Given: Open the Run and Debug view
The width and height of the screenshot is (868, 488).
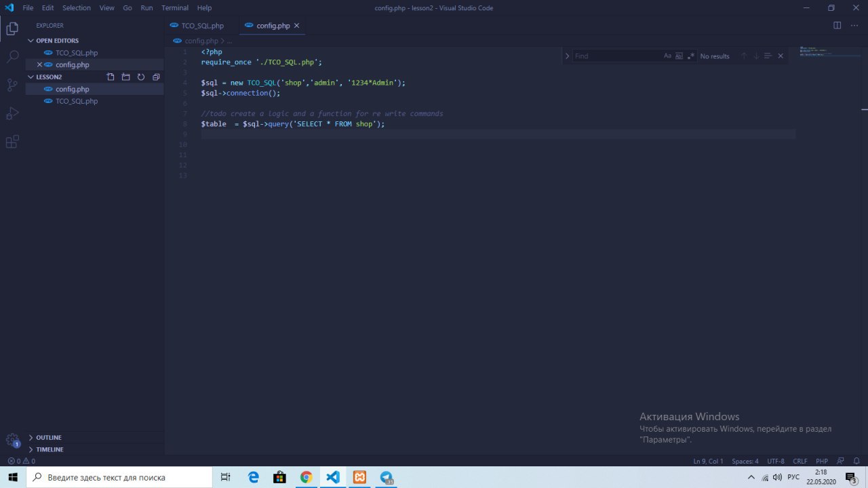Looking at the screenshot, I should click(12, 113).
